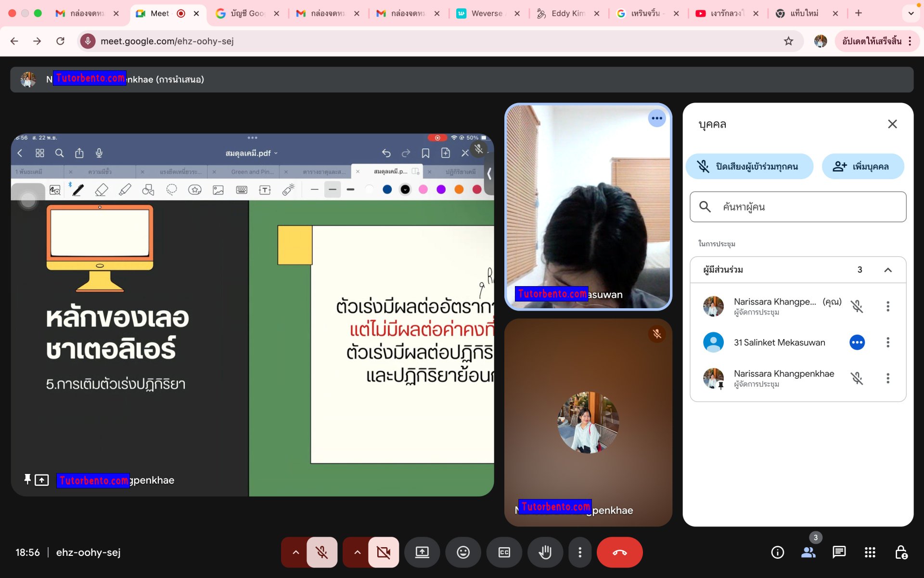This screenshot has width=924, height=578.
Task: Send an emoji reaction
Action: coord(463,552)
